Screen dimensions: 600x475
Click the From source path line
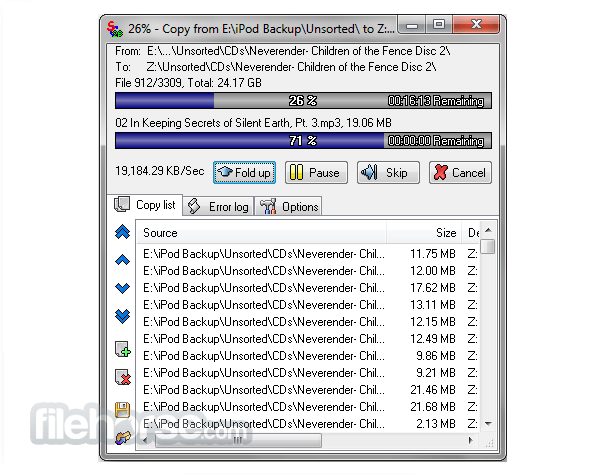coord(283,51)
